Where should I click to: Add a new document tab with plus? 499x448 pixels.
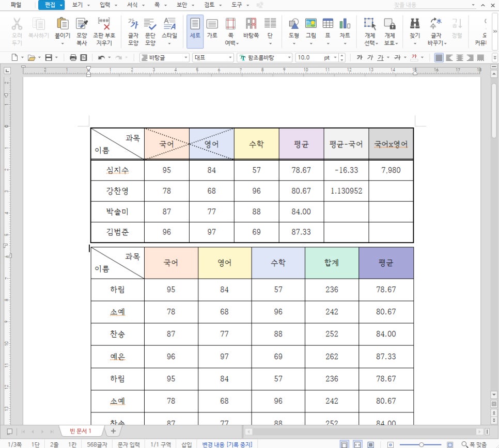(x=113, y=431)
